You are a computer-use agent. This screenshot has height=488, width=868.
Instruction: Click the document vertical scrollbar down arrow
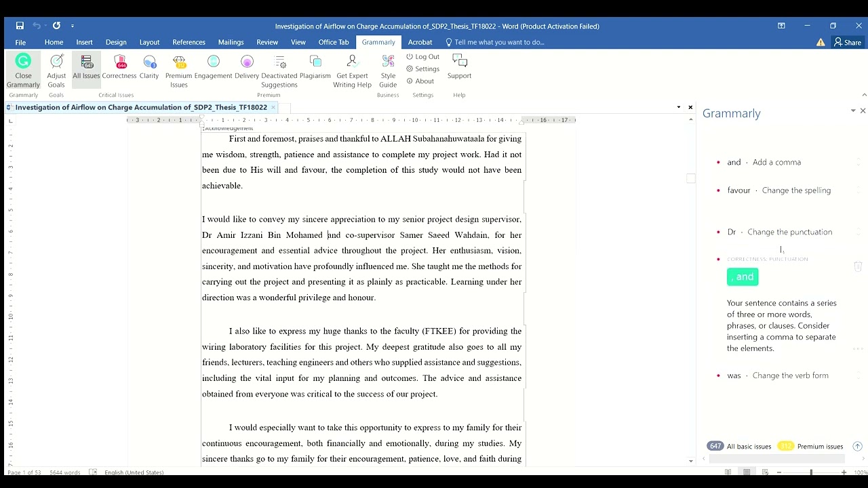[x=691, y=461]
